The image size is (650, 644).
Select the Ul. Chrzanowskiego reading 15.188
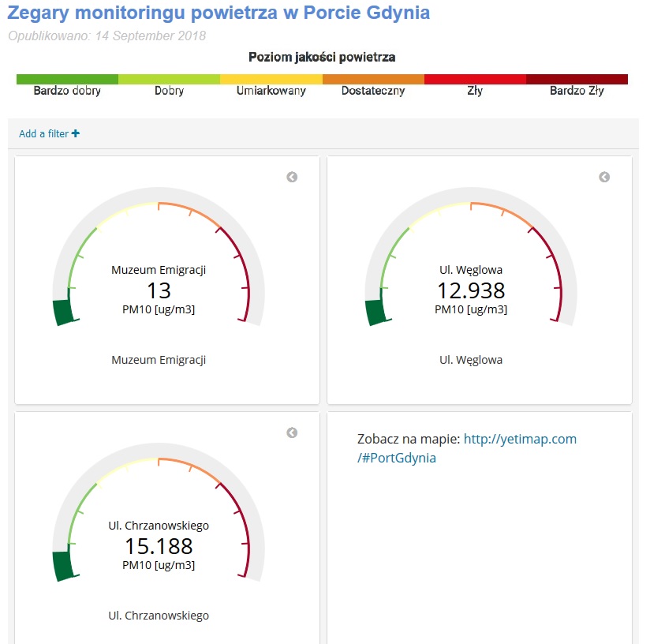coord(159,545)
